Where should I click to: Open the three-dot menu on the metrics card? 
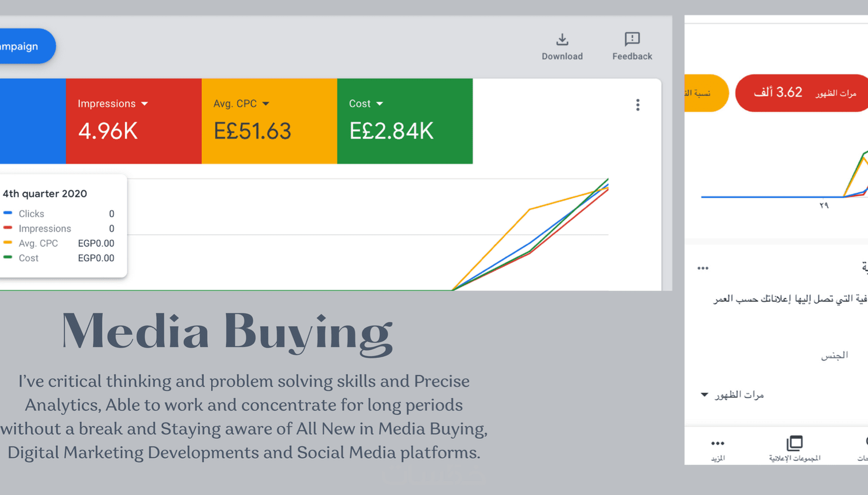tap(637, 105)
